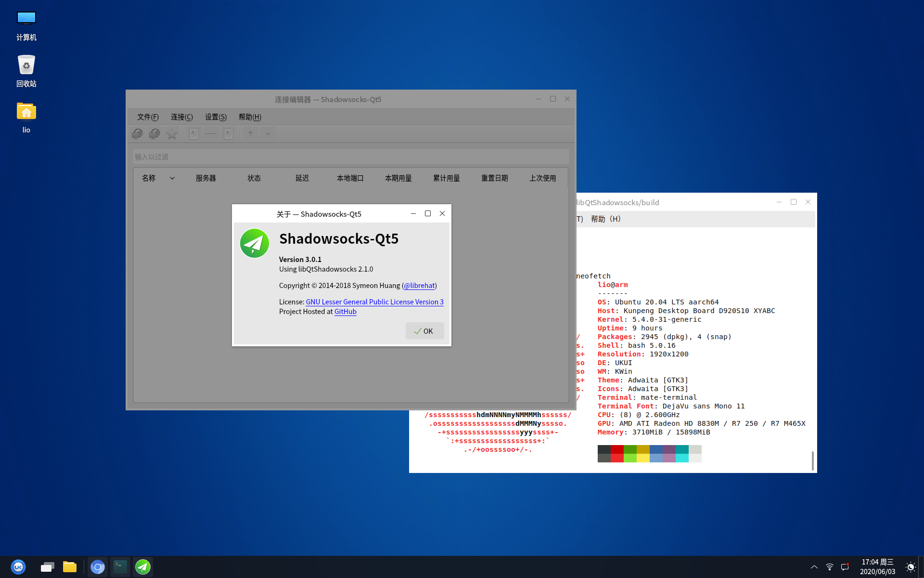
Task: Open the 帮助(H) menu in Shadowsocks
Action: tap(250, 117)
